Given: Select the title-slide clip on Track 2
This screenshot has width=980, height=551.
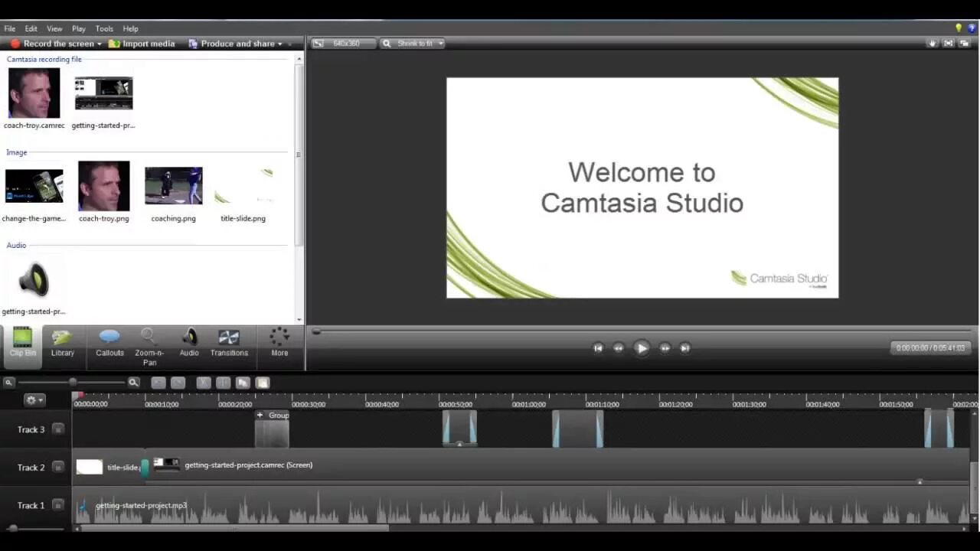Looking at the screenshot, I should (x=107, y=467).
